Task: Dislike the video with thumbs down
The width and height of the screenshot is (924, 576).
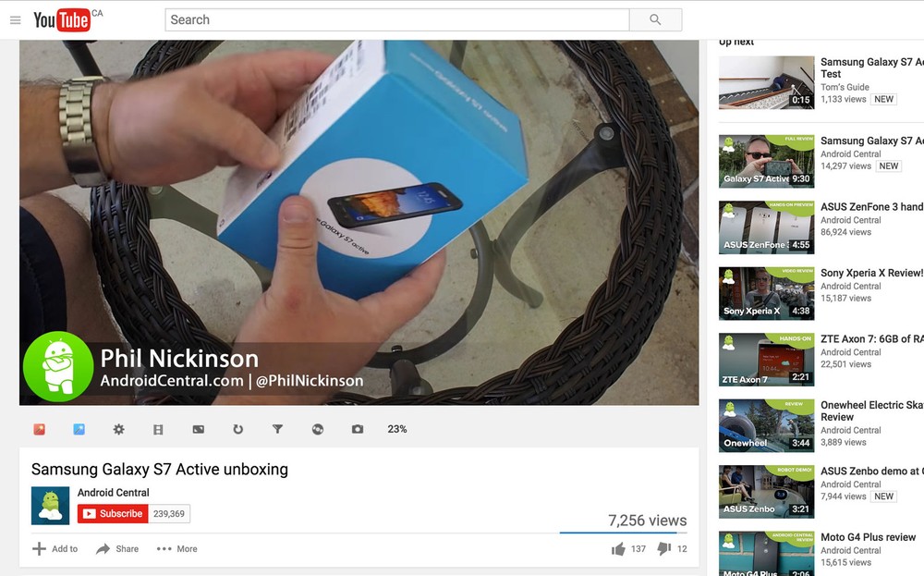Action: [664, 549]
